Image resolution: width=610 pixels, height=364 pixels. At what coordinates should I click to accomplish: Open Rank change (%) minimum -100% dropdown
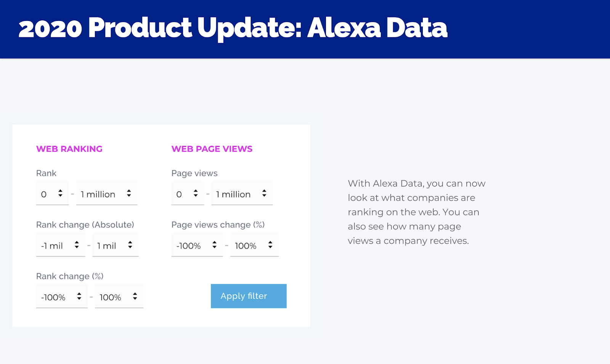(62, 296)
